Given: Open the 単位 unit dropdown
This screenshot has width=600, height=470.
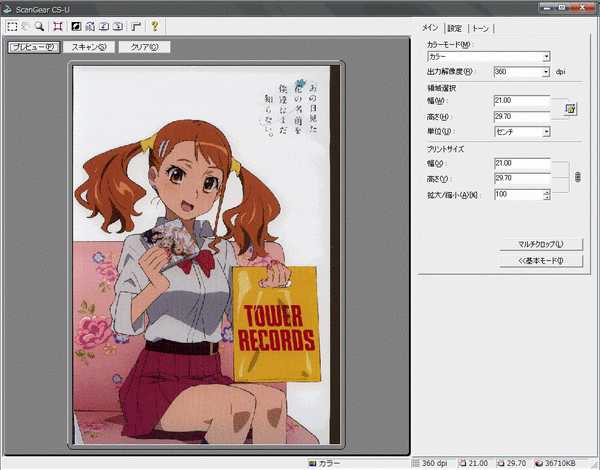Looking at the screenshot, I should (x=546, y=132).
